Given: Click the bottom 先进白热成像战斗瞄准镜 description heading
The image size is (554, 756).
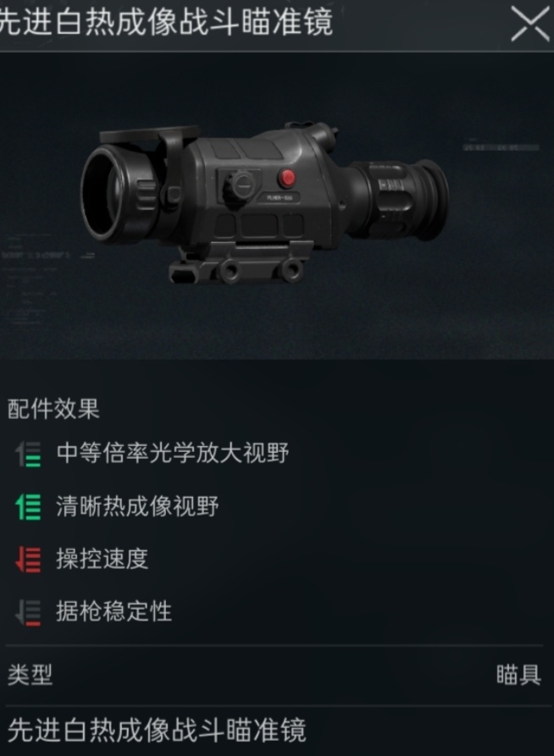Looking at the screenshot, I should (157, 730).
